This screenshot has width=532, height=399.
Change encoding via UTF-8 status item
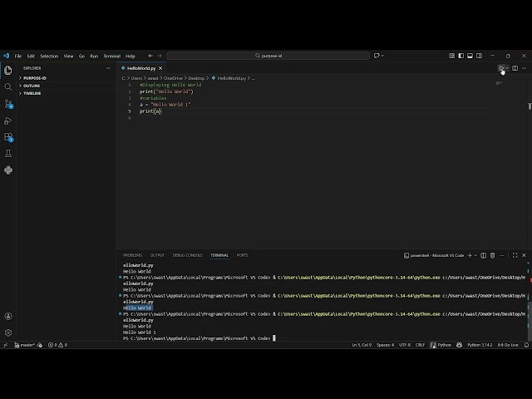point(405,345)
